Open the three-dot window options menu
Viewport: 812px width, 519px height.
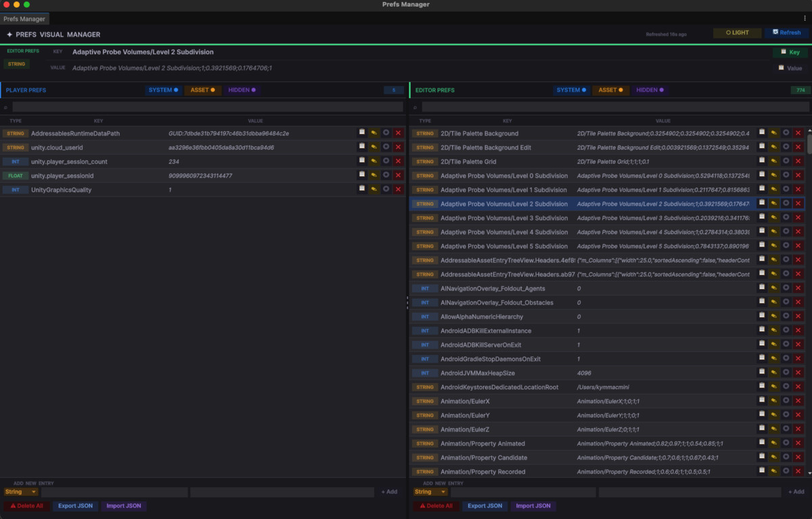tap(805, 19)
